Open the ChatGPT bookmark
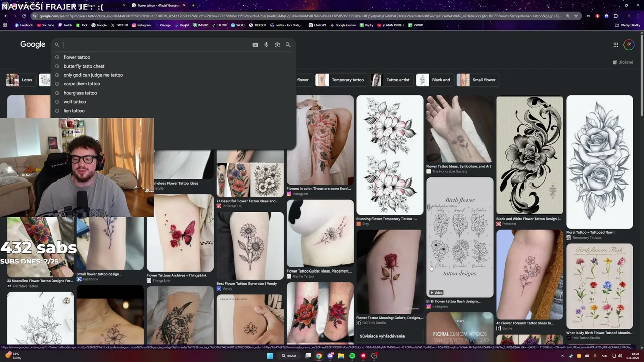The image size is (644, 362). 317,25
